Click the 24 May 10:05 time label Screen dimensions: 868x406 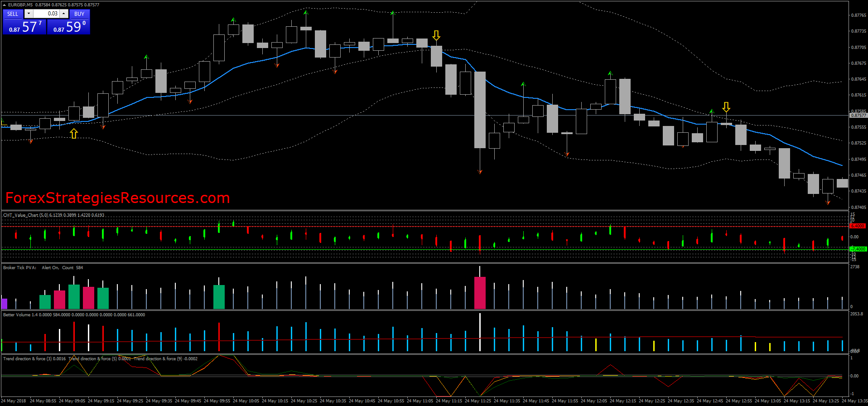point(246,401)
